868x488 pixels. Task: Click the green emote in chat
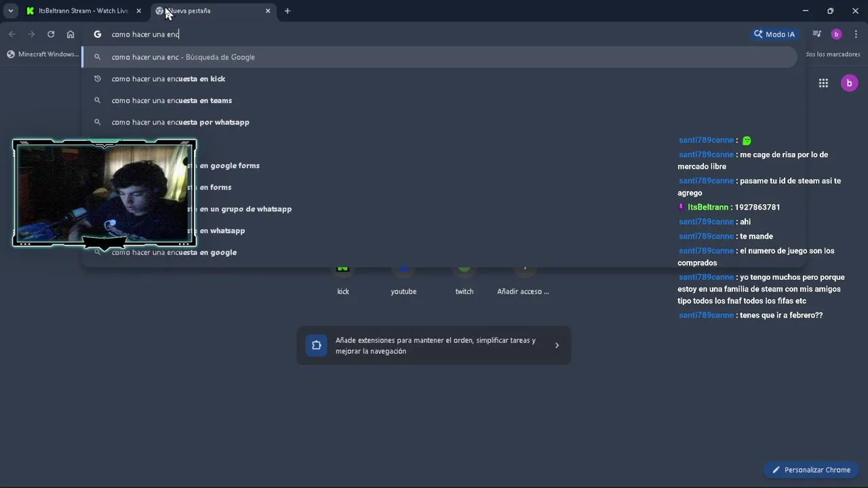[x=747, y=141]
